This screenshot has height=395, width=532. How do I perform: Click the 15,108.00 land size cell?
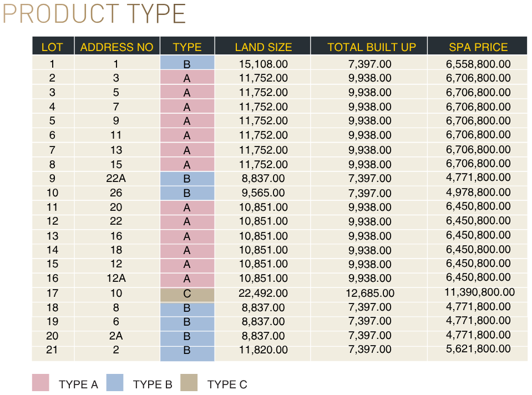pyautogui.click(x=263, y=64)
